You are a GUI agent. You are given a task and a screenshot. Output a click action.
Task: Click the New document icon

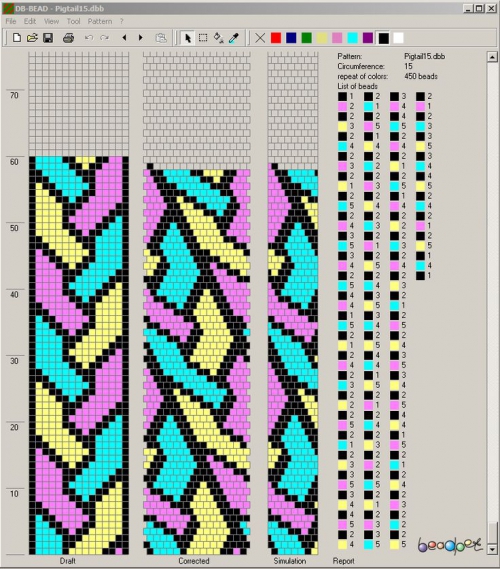pos(17,38)
